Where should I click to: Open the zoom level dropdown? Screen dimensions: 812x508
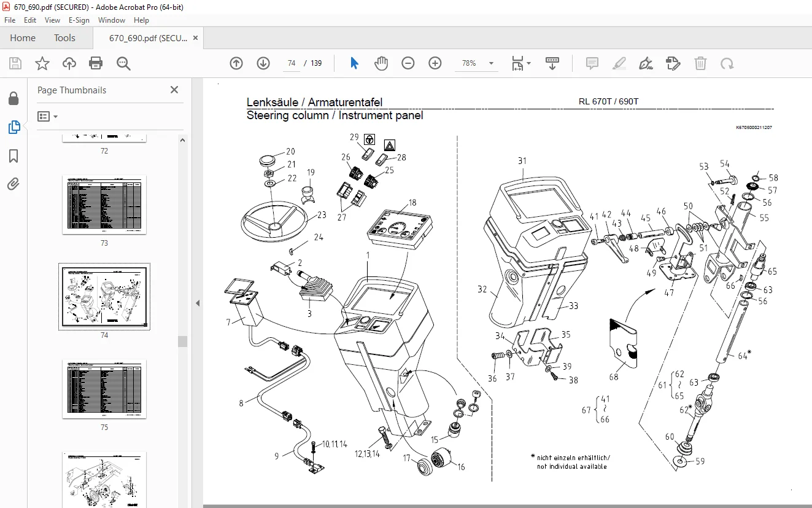(x=491, y=63)
